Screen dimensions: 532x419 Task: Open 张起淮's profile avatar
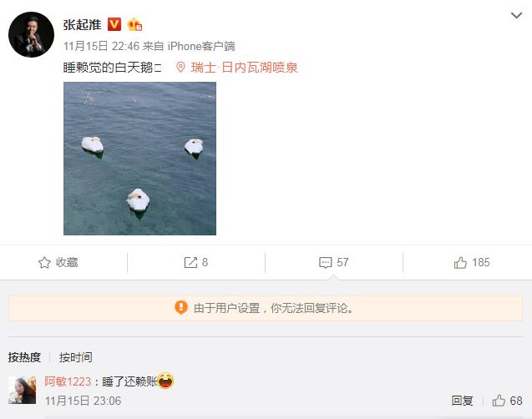31,34
